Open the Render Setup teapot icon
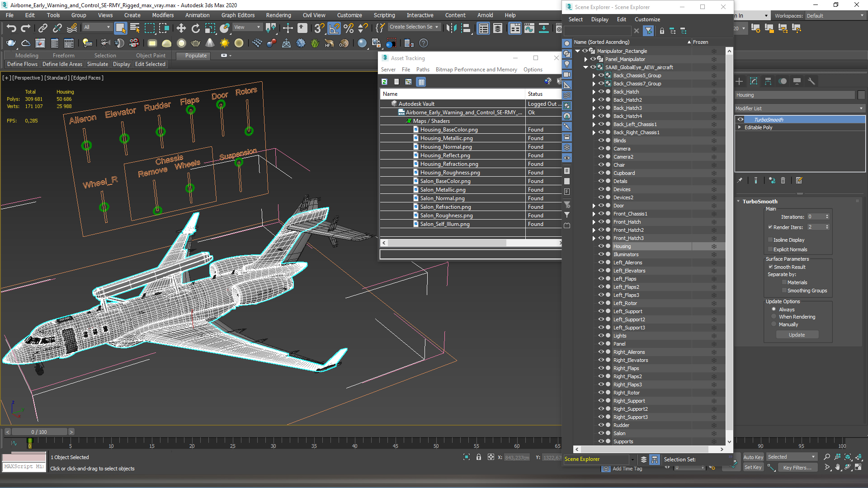This screenshot has width=868, height=488. (11, 43)
